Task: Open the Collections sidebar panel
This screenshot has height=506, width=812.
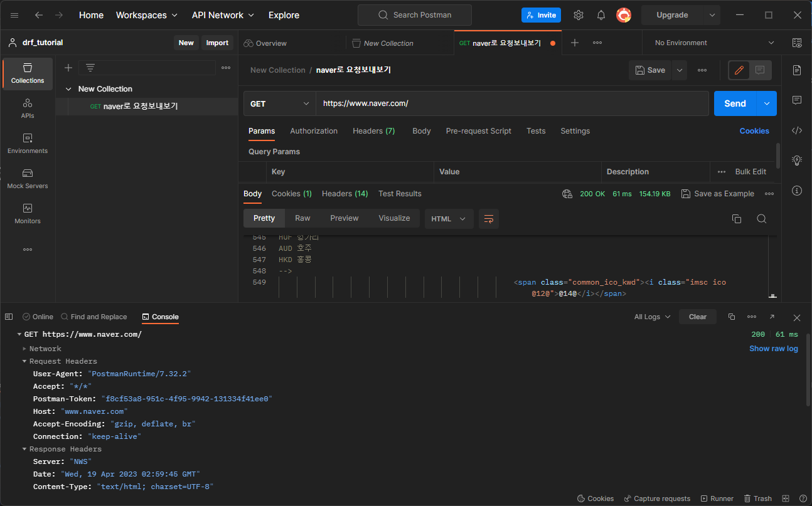Action: 28,73
